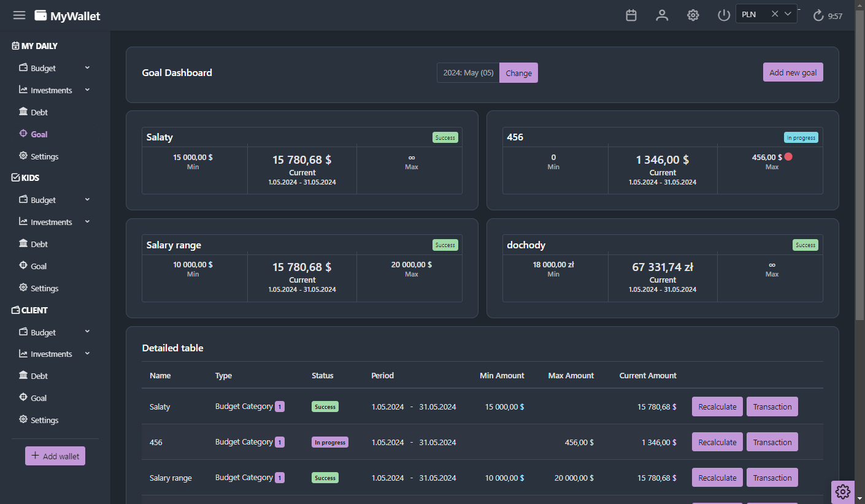Click Budget Category count badge in Salaty row
This screenshot has height=504, width=865.
pyautogui.click(x=280, y=407)
